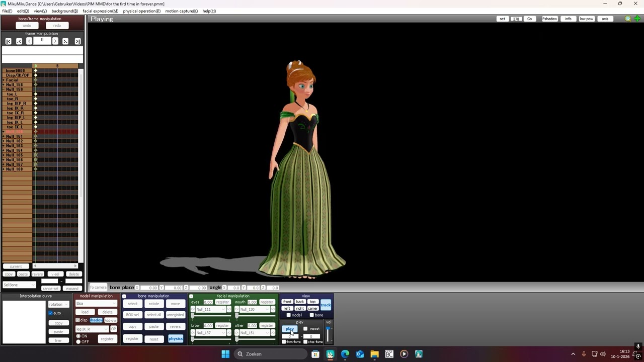The width and height of the screenshot is (644, 362).
Task: Open the background menu
Action: coord(64,11)
